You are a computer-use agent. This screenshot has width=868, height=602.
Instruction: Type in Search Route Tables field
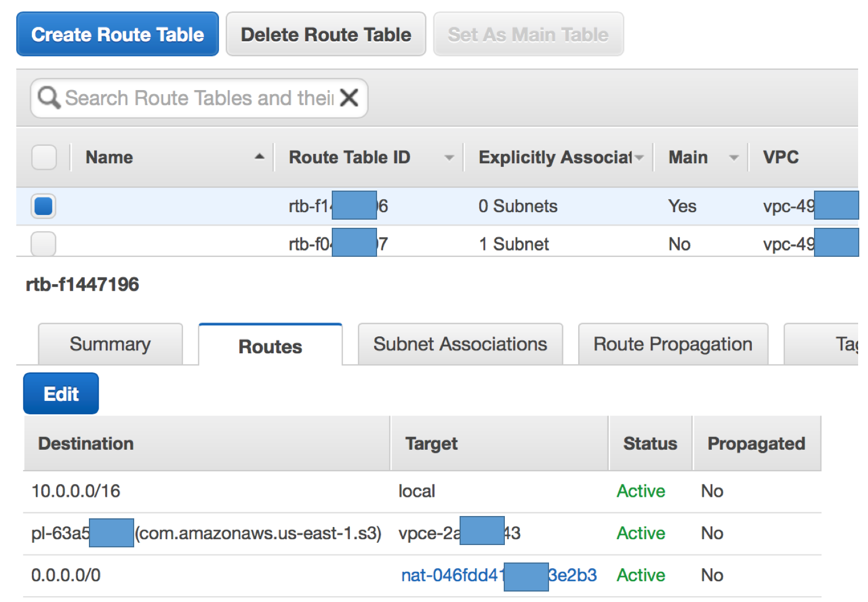(198, 98)
